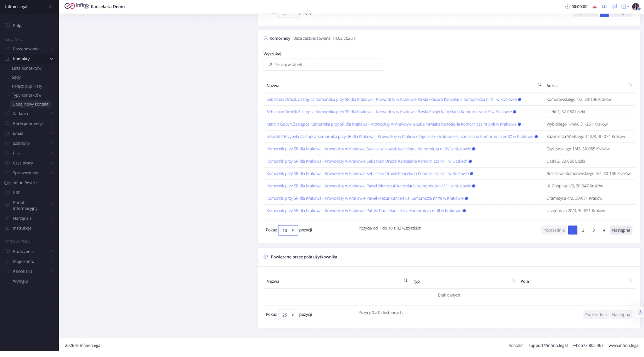Sort Komornicy table by Adres column
Viewport: 644px width, 357px height.
[630, 85]
